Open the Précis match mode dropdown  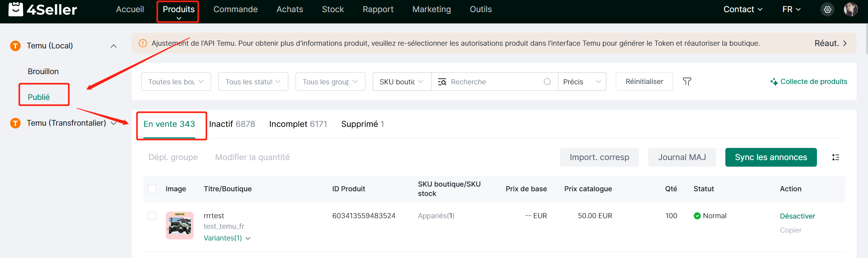582,82
